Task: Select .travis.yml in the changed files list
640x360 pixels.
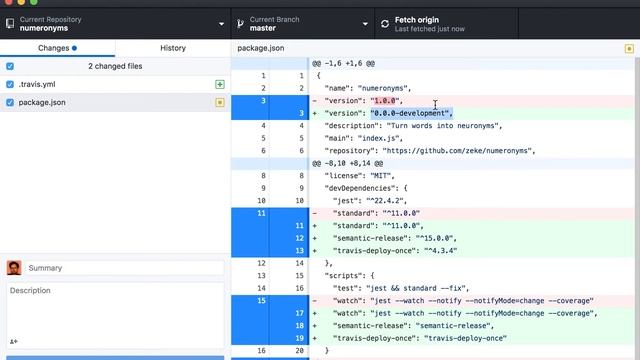Action: click(x=115, y=84)
